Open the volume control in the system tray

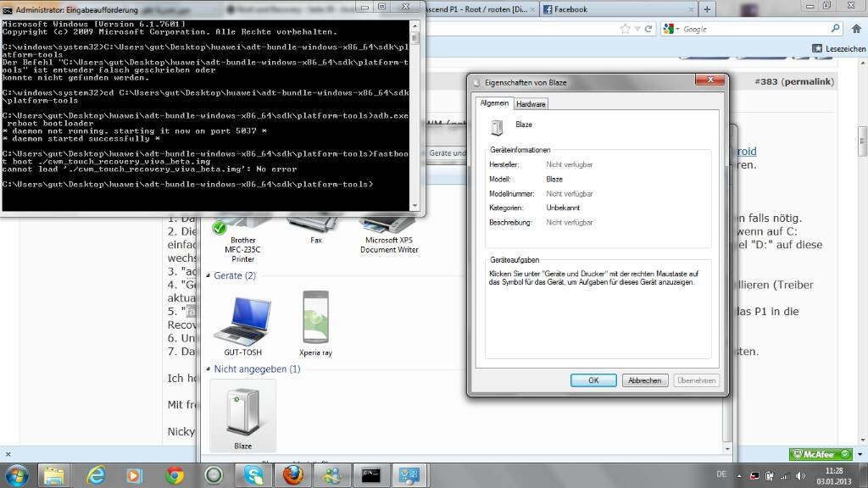(800, 476)
